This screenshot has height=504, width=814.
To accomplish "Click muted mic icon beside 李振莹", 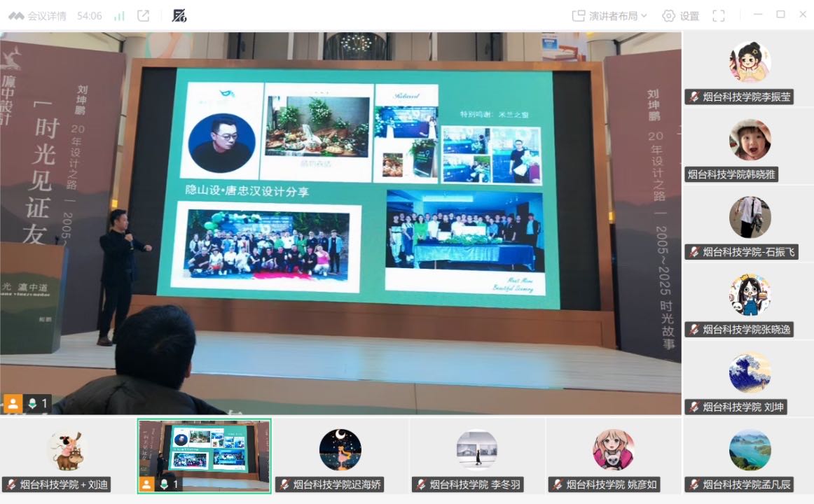I will [694, 97].
